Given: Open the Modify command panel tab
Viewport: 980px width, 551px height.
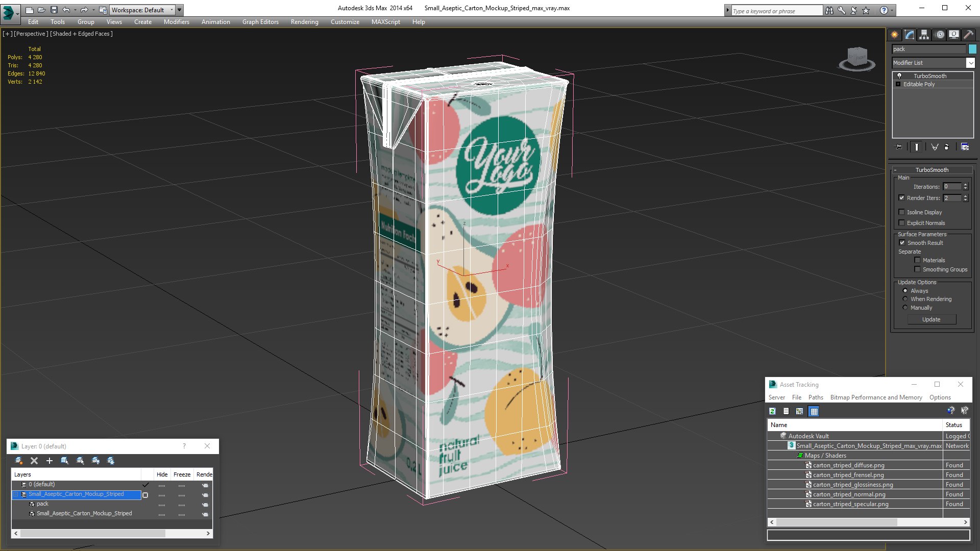Looking at the screenshot, I should coord(910,35).
